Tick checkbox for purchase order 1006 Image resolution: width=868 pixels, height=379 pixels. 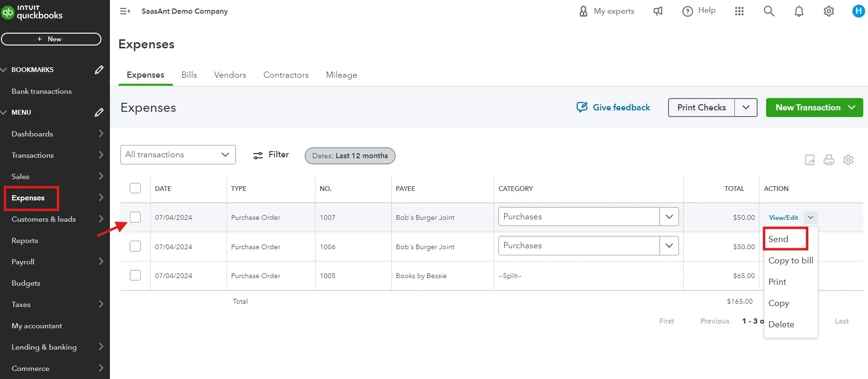coord(135,246)
